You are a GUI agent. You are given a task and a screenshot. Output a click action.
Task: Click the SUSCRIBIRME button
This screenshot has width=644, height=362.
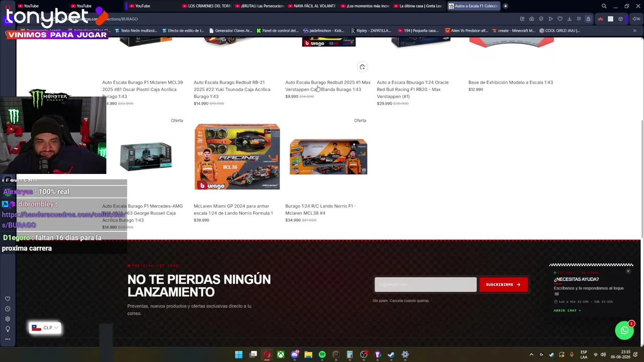click(503, 285)
